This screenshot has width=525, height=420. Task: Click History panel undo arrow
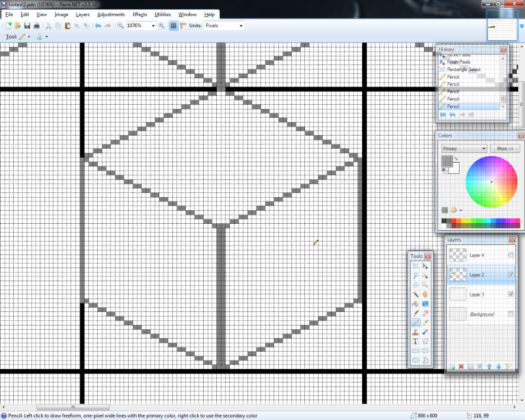point(452,114)
